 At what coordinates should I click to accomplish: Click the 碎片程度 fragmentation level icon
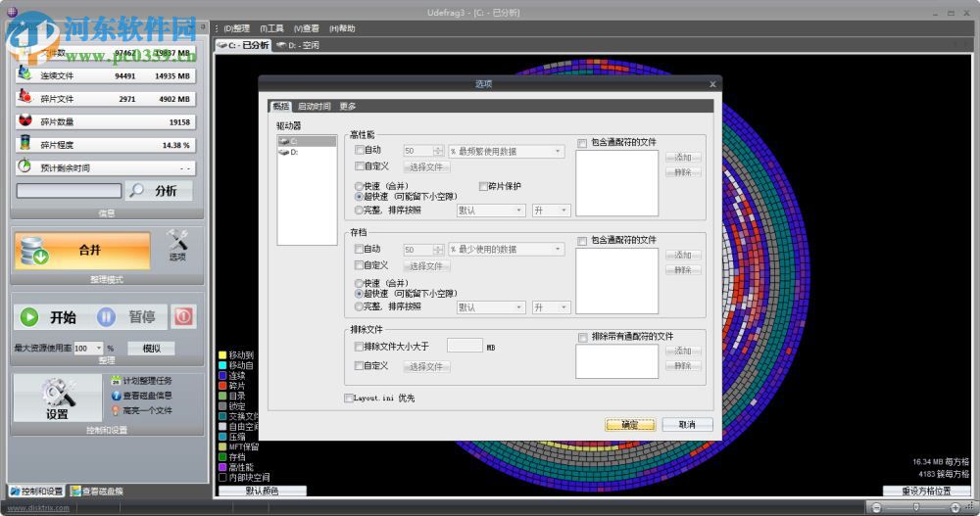(x=24, y=143)
